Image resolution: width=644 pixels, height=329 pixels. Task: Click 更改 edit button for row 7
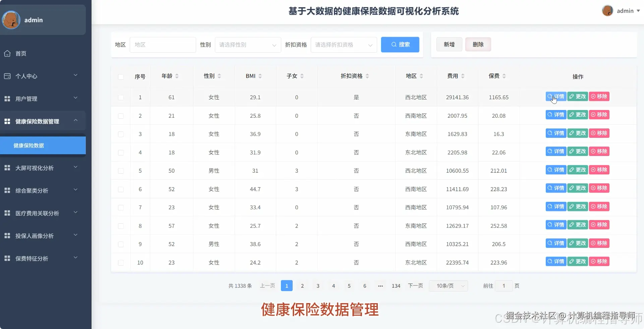[x=578, y=206]
